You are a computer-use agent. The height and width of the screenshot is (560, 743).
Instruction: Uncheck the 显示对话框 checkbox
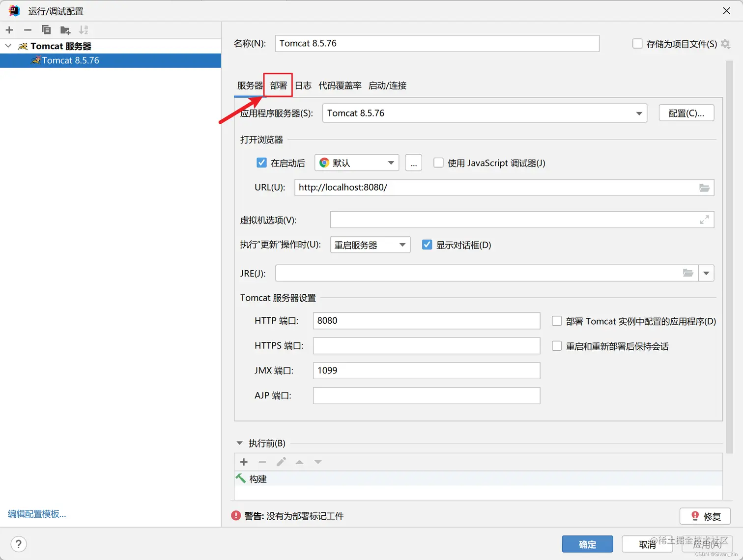tap(427, 245)
